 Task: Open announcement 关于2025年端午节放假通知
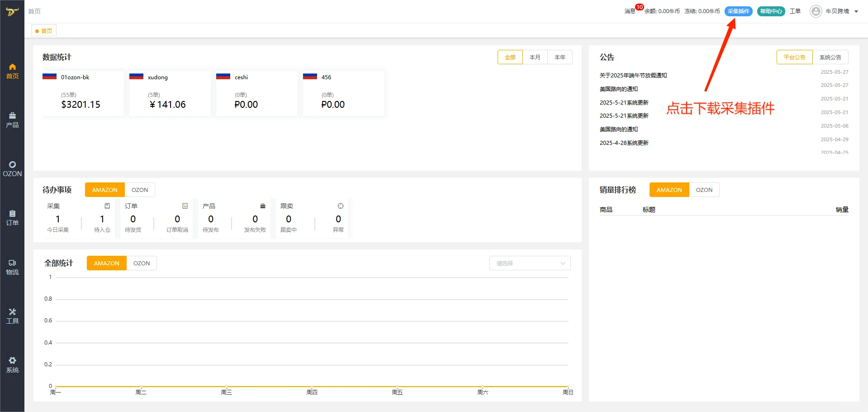[633, 76]
